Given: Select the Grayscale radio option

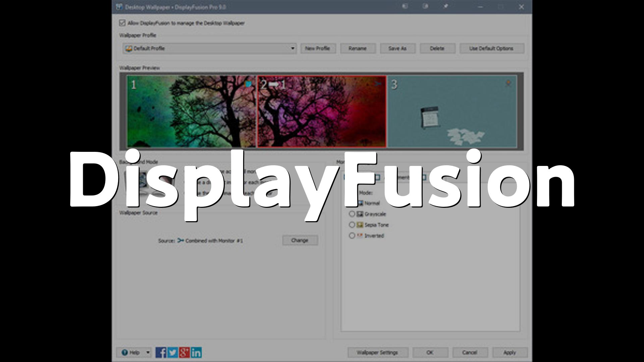Looking at the screenshot, I should click(x=352, y=214).
